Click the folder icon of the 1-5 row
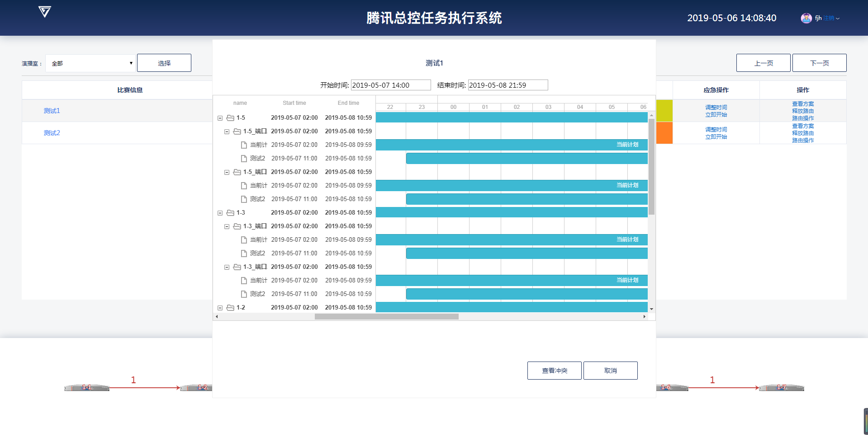The height and width of the screenshot is (437, 868). pos(230,118)
